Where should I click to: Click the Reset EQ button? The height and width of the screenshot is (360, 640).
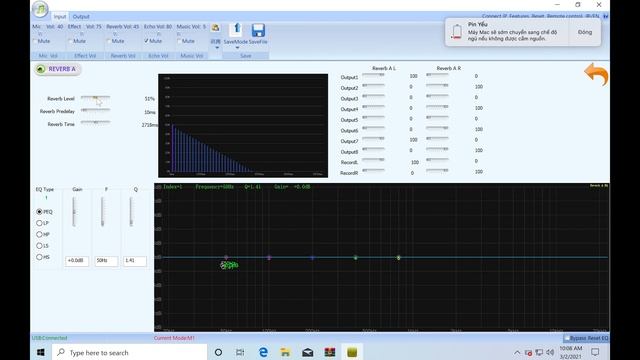[x=598, y=338]
